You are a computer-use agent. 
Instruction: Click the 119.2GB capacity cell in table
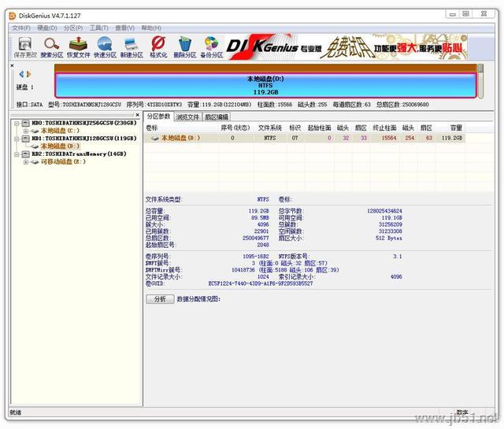click(x=451, y=138)
